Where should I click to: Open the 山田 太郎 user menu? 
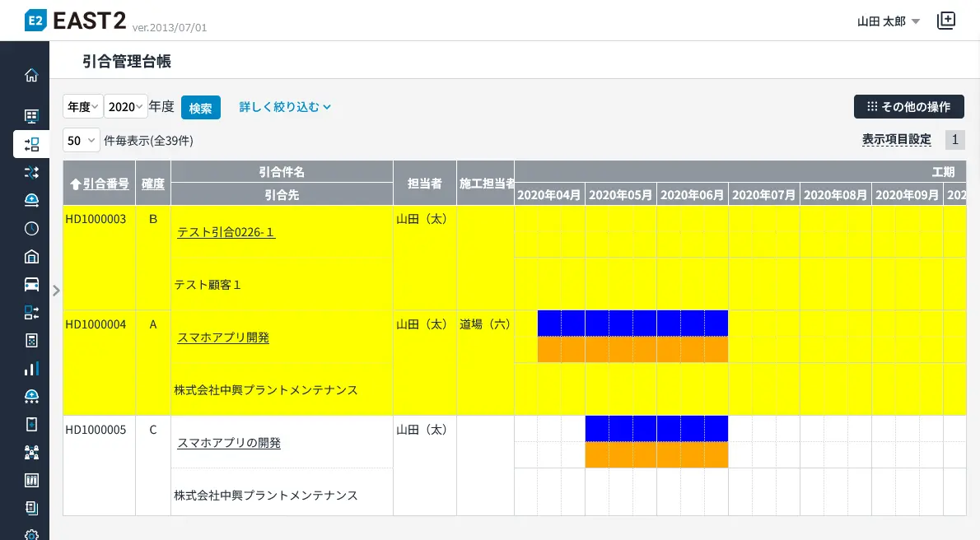click(888, 21)
